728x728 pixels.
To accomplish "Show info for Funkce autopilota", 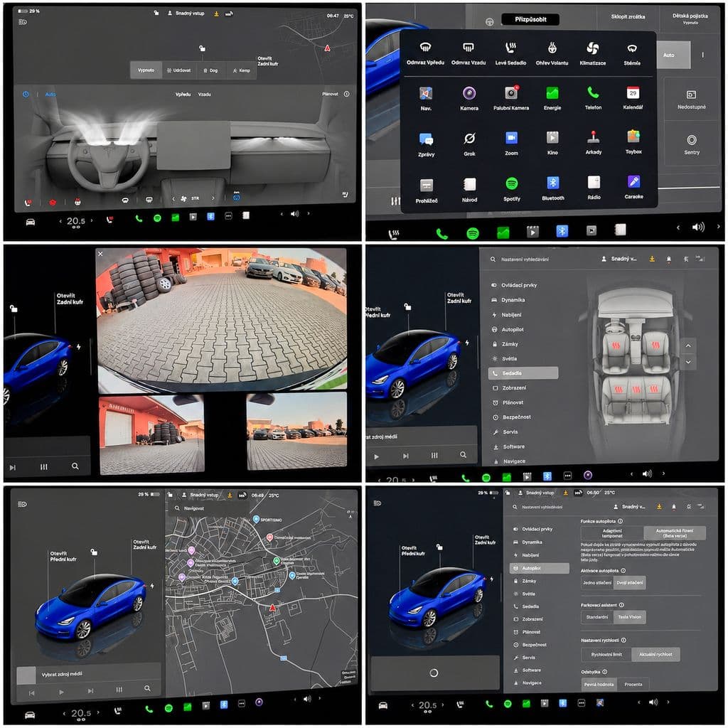I will pyautogui.click(x=620, y=521).
